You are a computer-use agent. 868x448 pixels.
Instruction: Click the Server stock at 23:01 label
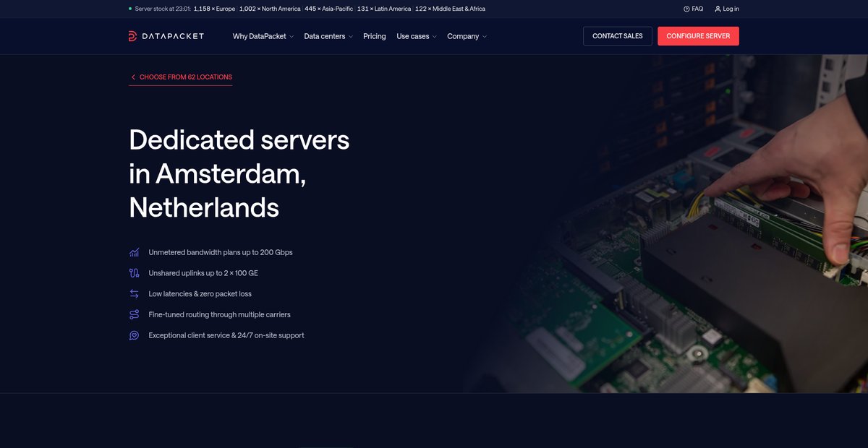pyautogui.click(x=163, y=9)
